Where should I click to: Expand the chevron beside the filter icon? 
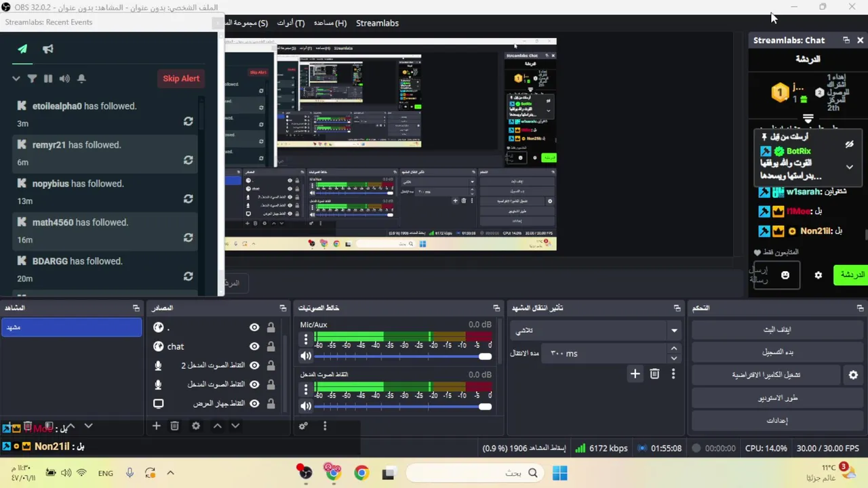click(16, 79)
